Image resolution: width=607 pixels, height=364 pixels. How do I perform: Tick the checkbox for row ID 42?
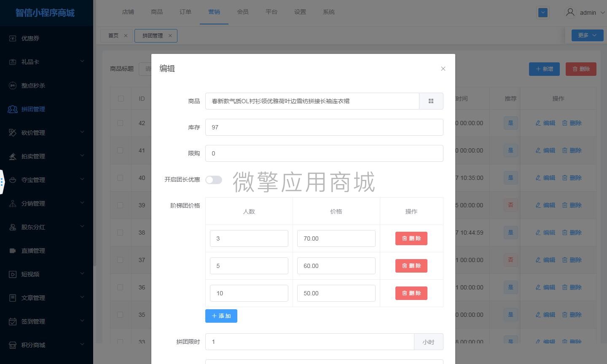coord(120,123)
